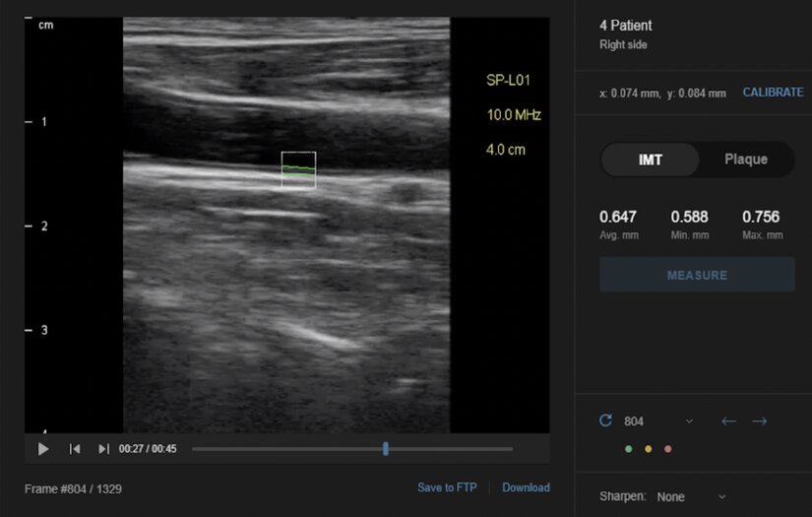
Task: Select the yellow status dot
Action: coord(649,449)
